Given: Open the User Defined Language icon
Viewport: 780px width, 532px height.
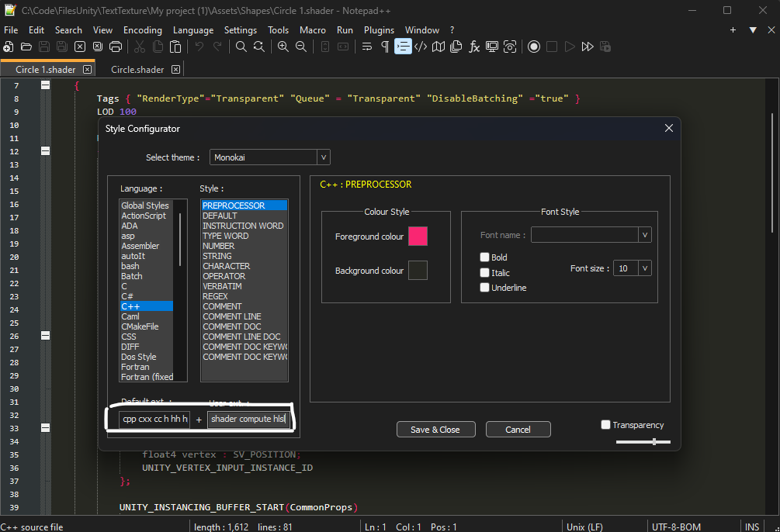Looking at the screenshot, I should [421, 47].
